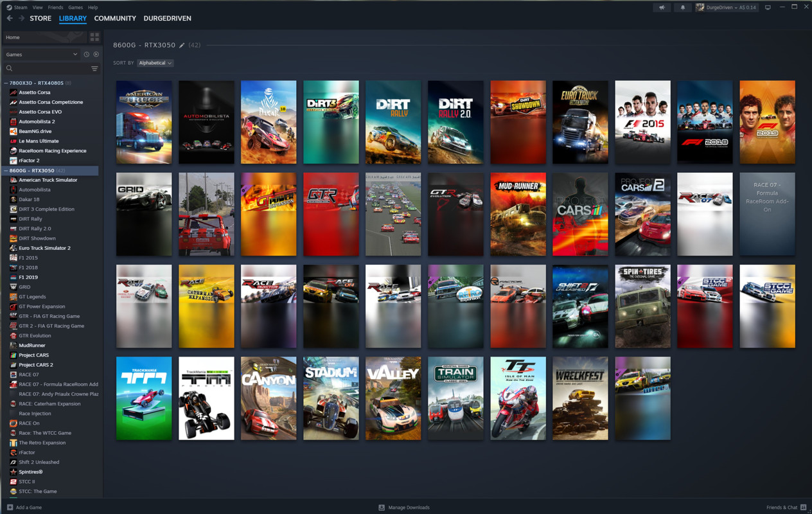Open F1 2019 Senna cover

(x=767, y=122)
